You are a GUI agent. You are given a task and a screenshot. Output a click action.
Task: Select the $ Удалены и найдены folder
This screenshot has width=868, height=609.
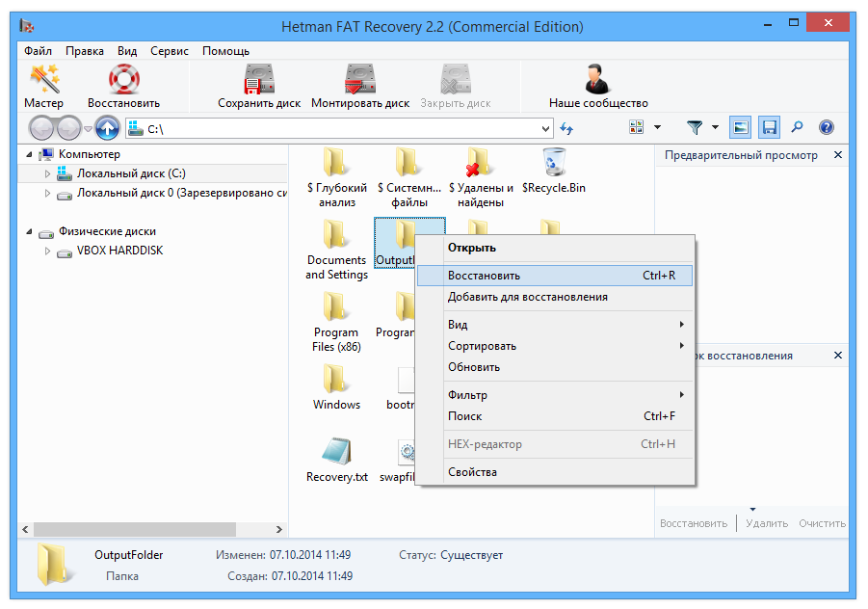click(481, 178)
